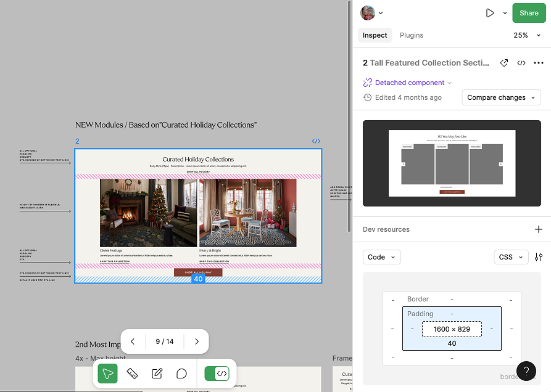This screenshot has height=392, width=551.
Task: Switch to the Plugins tab
Action: (411, 35)
